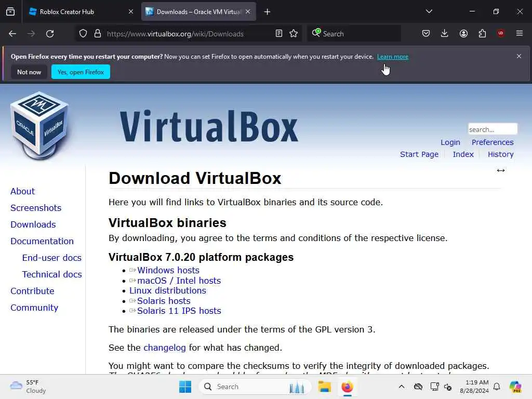The height and width of the screenshot is (399, 532).
Task: Open the uBlock Origin extension icon
Action: click(x=501, y=33)
